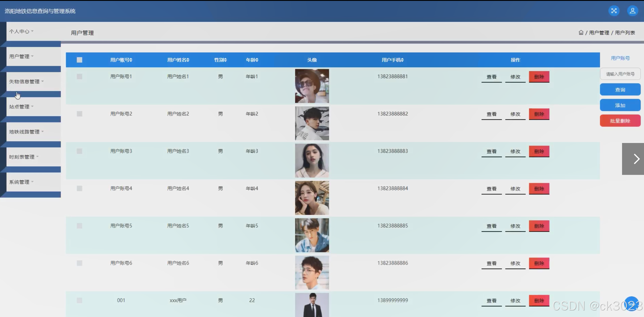Click the round blue scroll-to-top icon at bottom right

tap(631, 304)
